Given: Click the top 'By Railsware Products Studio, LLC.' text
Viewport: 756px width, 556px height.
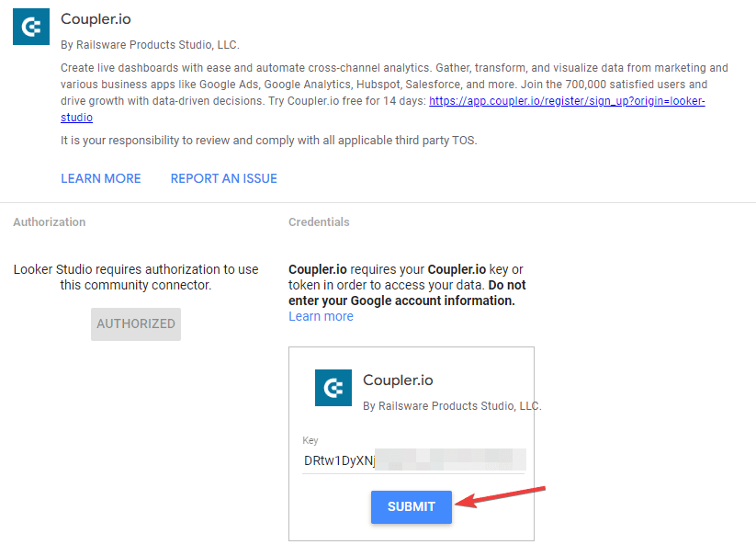Looking at the screenshot, I should coord(150,44).
